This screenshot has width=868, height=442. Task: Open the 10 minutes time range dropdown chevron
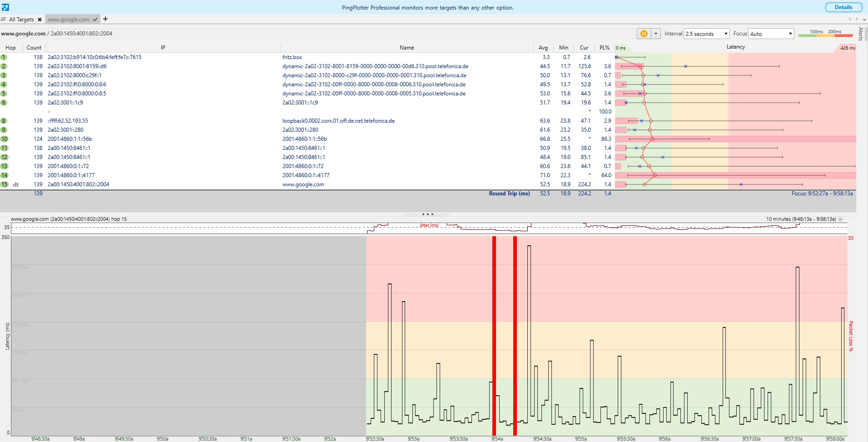pyautogui.click(x=840, y=219)
